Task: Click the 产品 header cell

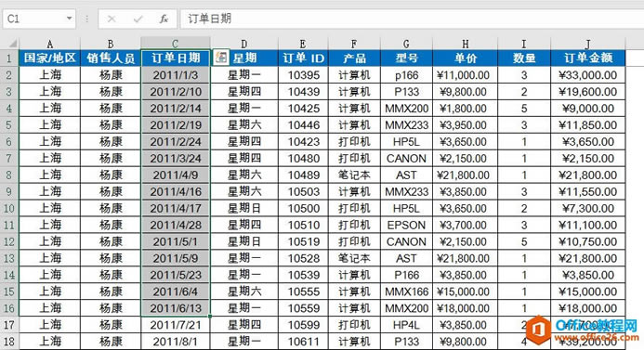Action: [354, 58]
